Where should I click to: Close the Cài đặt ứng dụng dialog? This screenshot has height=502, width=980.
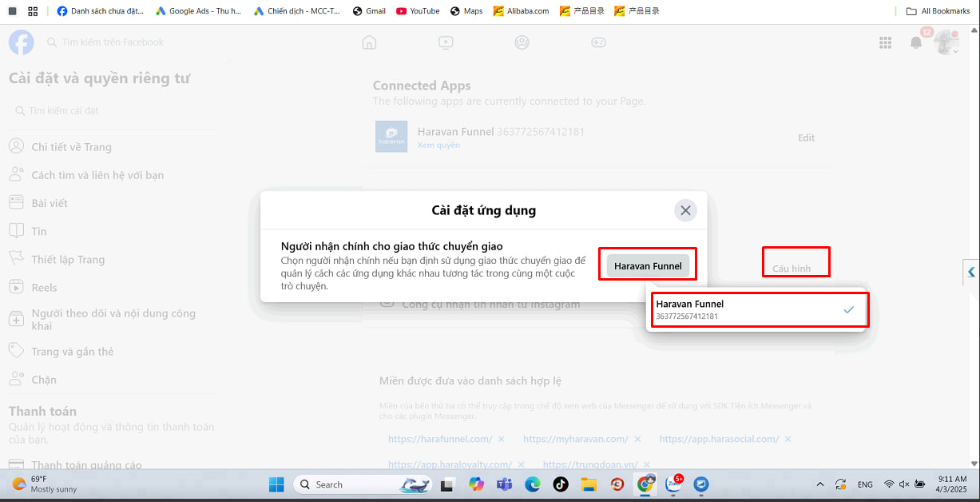coord(684,210)
